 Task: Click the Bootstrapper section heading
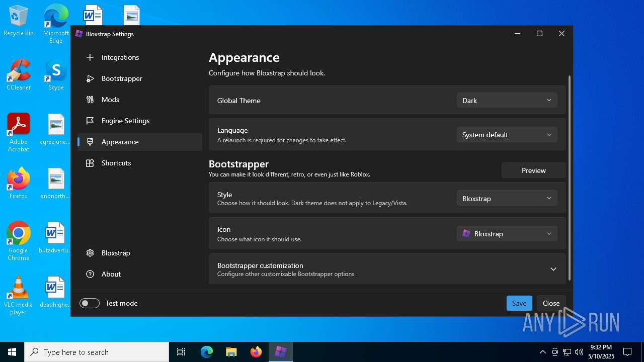click(x=239, y=164)
